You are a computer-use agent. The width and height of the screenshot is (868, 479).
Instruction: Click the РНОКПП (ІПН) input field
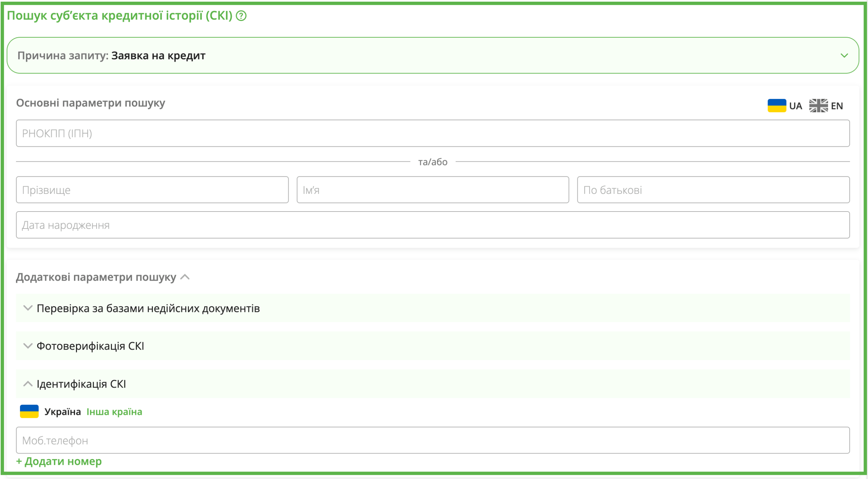(x=433, y=133)
